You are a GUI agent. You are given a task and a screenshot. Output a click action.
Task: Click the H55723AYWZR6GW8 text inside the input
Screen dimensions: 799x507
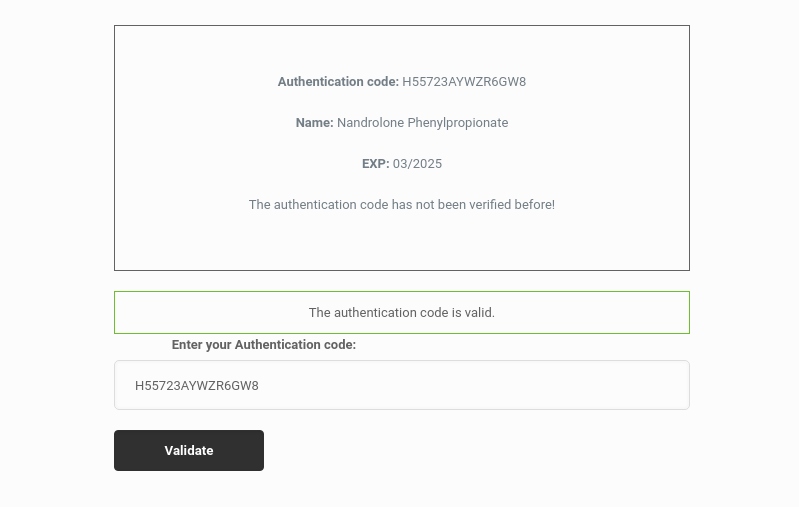tap(197, 386)
